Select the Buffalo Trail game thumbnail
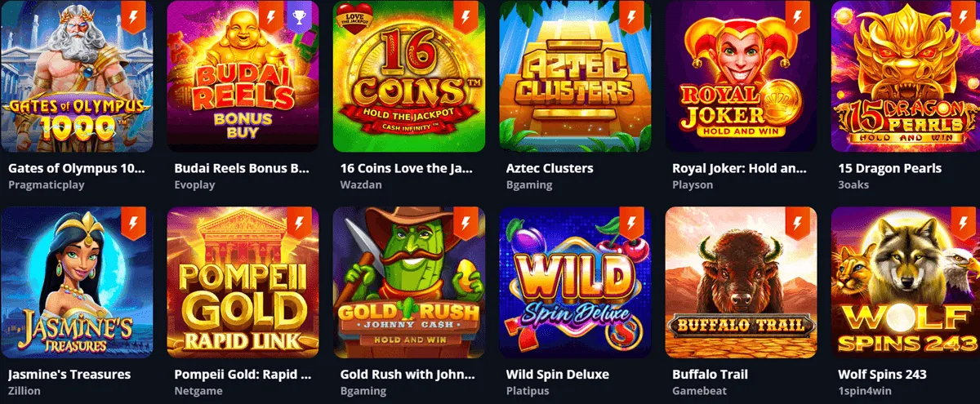The image size is (980, 404). [x=742, y=282]
